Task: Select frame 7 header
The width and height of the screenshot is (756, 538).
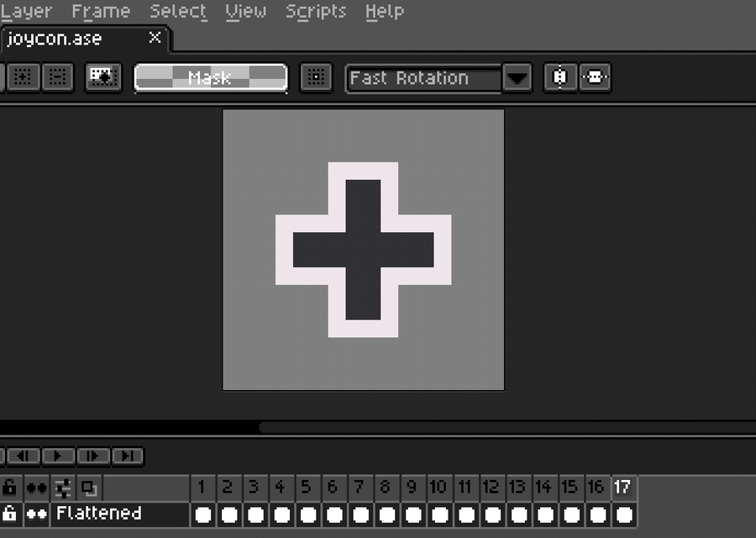Action: 360,488
